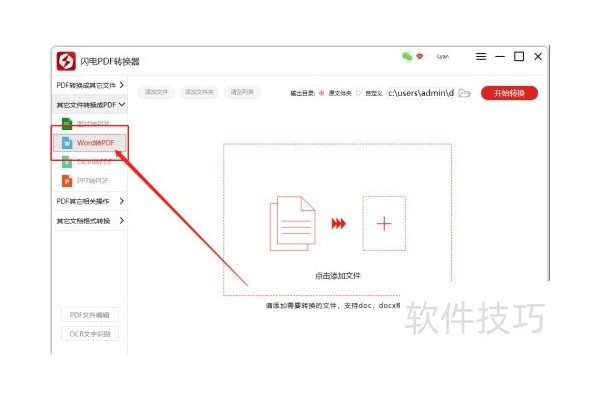Click the 清空列表 button

point(242,92)
